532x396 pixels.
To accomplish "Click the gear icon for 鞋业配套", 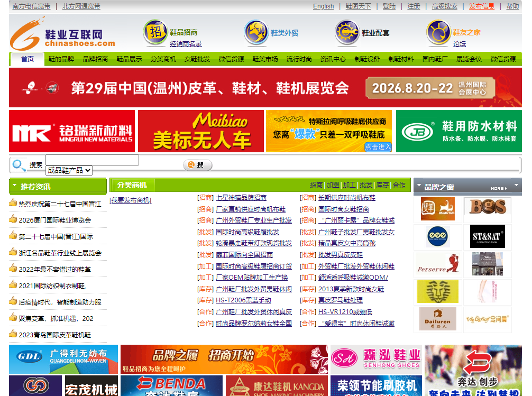I will (347, 33).
